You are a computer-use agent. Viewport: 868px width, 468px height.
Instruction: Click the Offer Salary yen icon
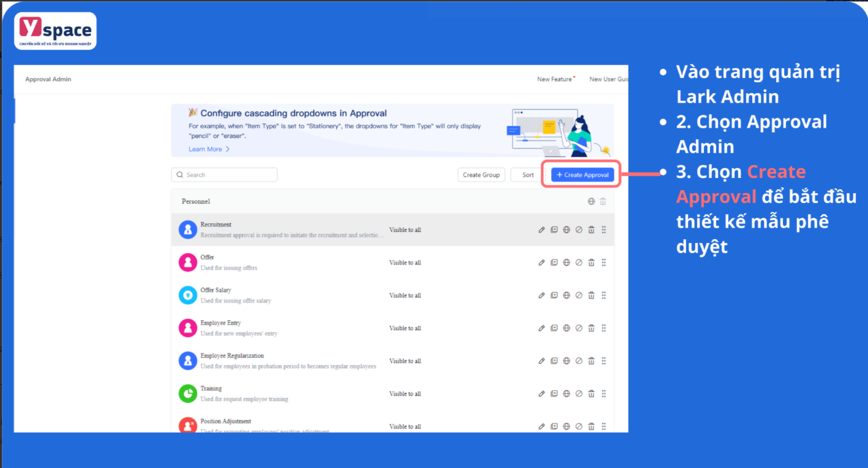[x=188, y=296]
